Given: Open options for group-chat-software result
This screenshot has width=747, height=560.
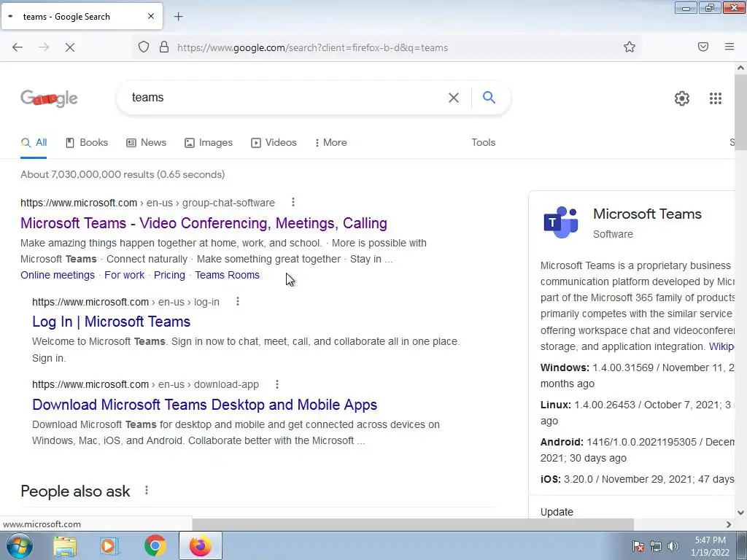Looking at the screenshot, I should tap(293, 203).
